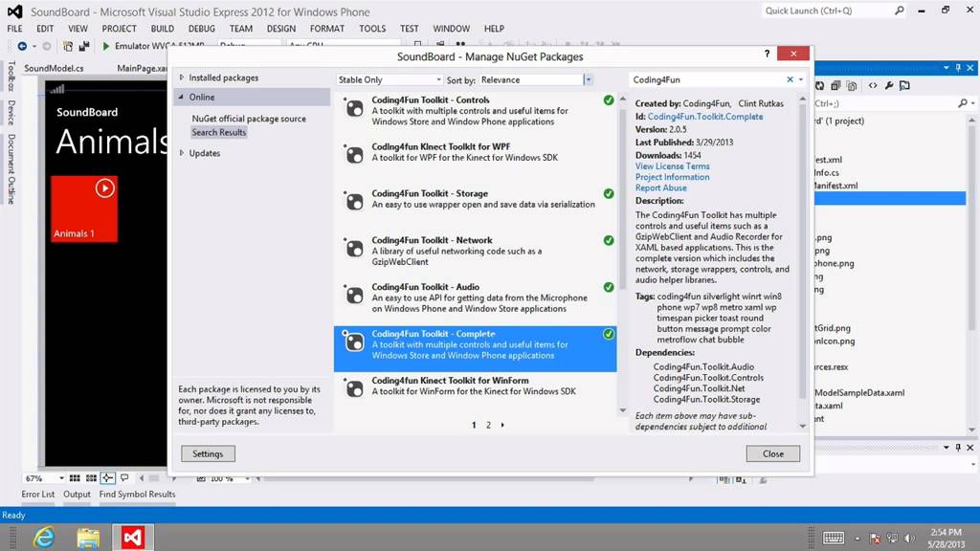The width and height of the screenshot is (980, 551).
Task: Select NuGet official package source
Action: click(249, 119)
